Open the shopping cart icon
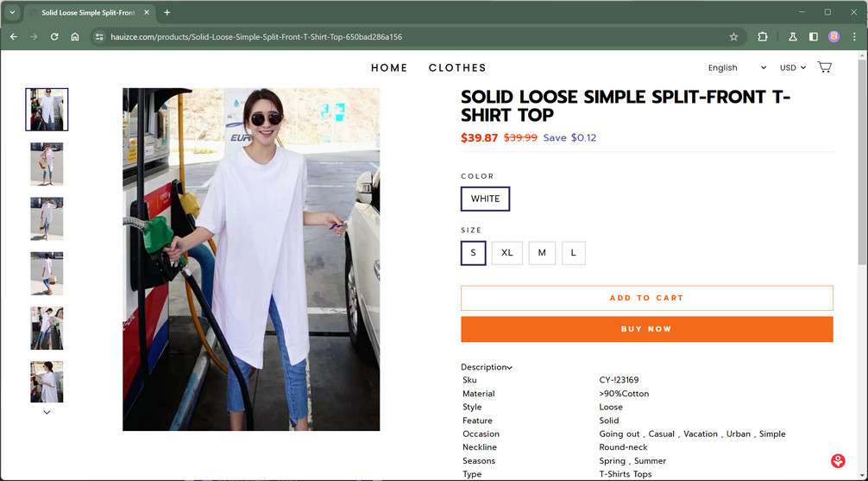 [x=824, y=67]
